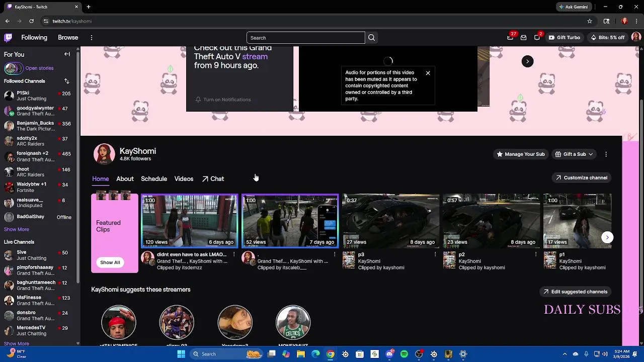Click Customize channel button
This screenshot has width=644, height=362.
point(581,177)
